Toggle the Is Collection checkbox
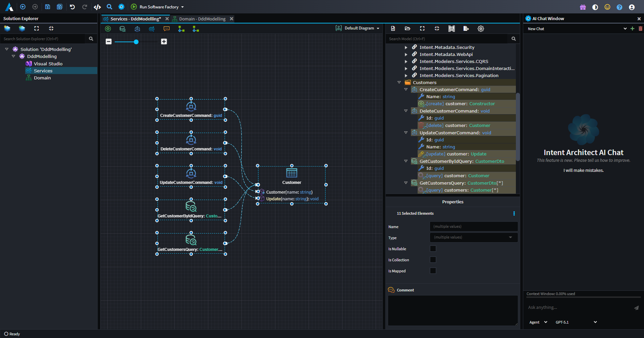 [x=433, y=260]
